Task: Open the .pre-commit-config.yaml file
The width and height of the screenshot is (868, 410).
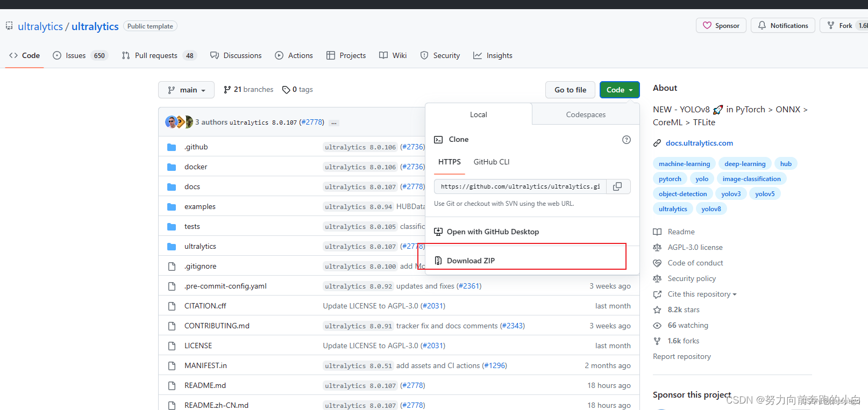Action: point(225,286)
